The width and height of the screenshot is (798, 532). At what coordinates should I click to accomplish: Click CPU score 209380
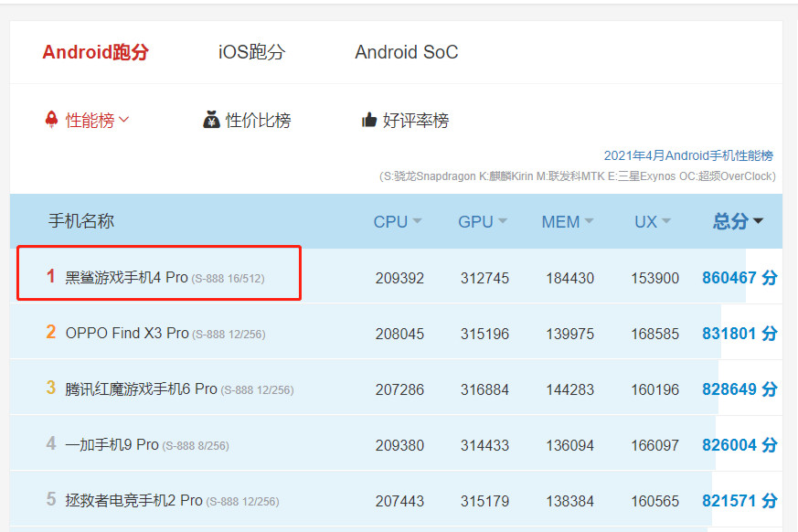click(x=399, y=445)
